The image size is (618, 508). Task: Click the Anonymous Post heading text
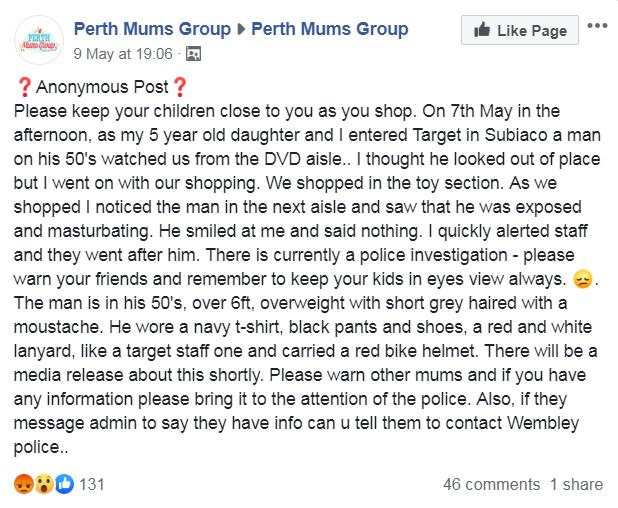point(102,87)
